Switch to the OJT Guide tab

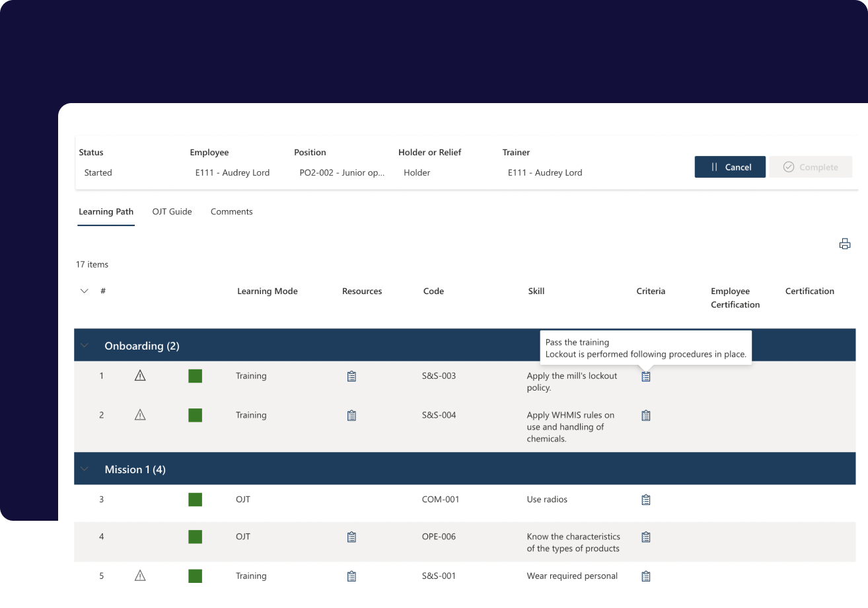coord(172,211)
